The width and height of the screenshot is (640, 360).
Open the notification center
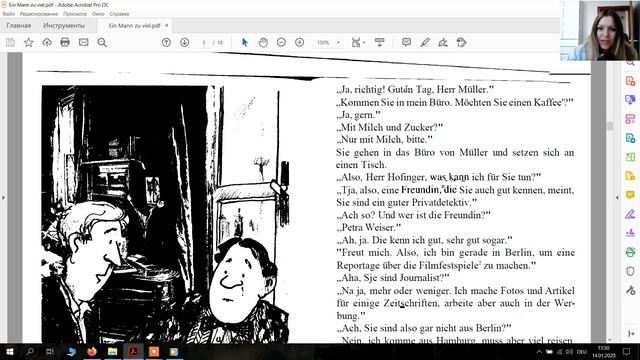point(627,351)
